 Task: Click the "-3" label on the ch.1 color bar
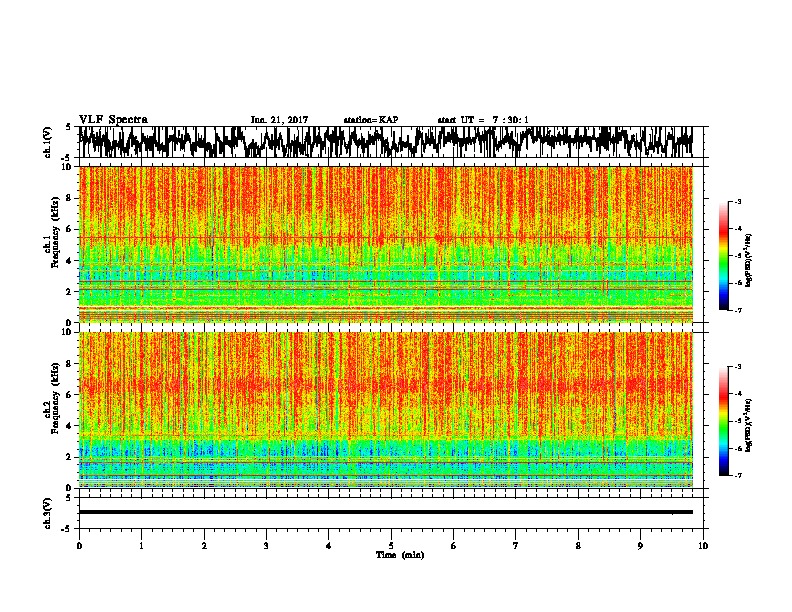737,201
